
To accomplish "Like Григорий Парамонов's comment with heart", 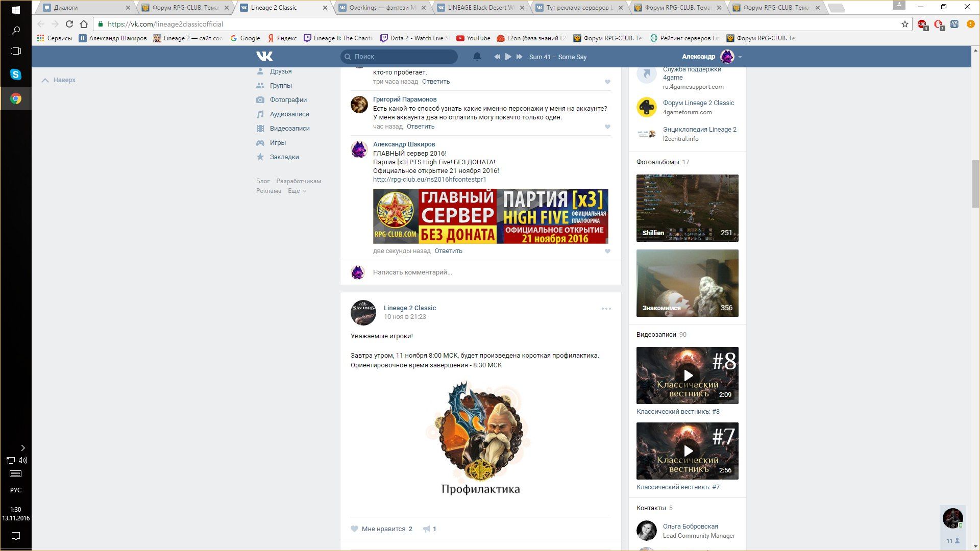I will pyautogui.click(x=607, y=127).
